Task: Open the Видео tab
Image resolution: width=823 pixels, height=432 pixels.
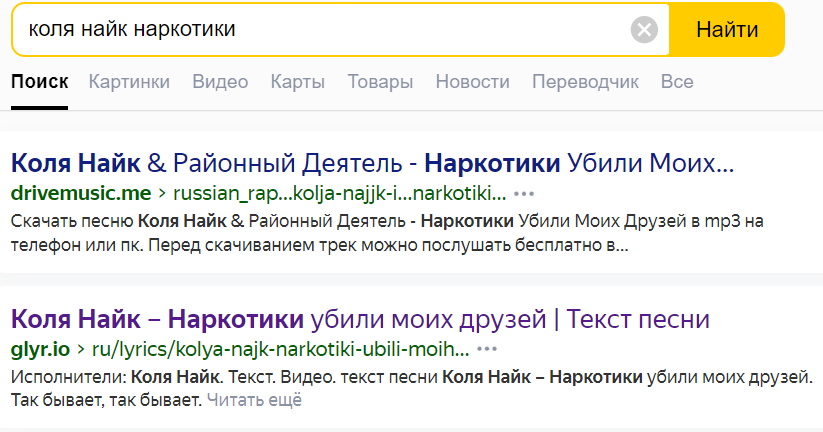Action: (x=220, y=82)
